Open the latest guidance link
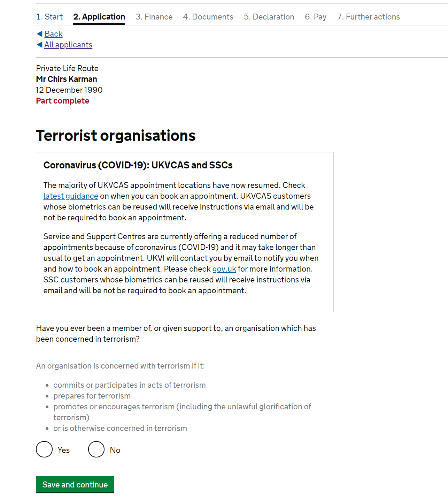Image resolution: width=448 pixels, height=500 pixels. click(71, 196)
